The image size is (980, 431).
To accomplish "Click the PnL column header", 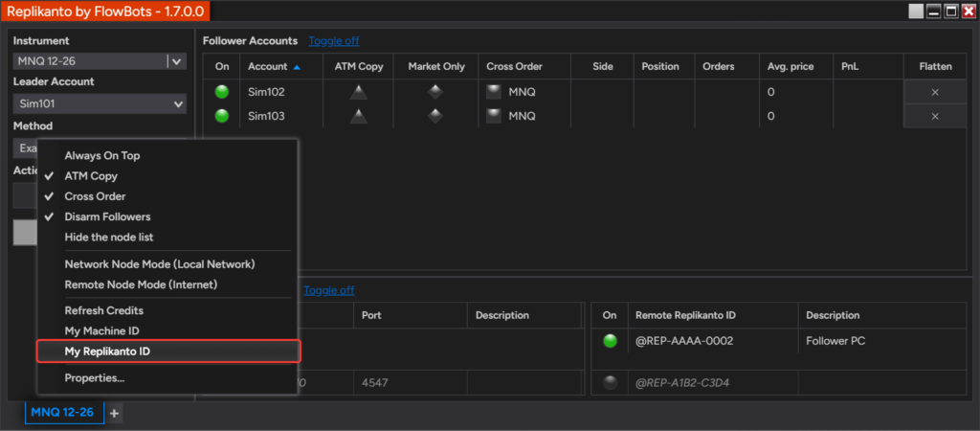I will 868,66.
